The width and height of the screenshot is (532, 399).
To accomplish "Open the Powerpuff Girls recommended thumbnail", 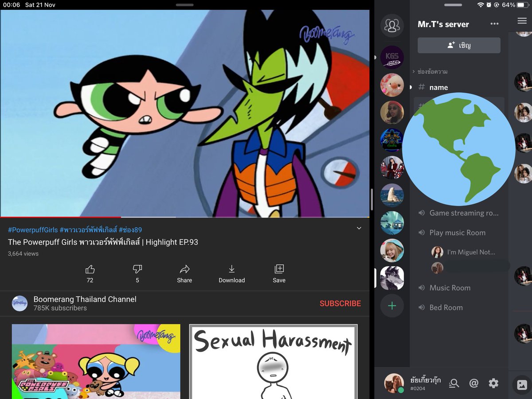I will tap(96, 361).
